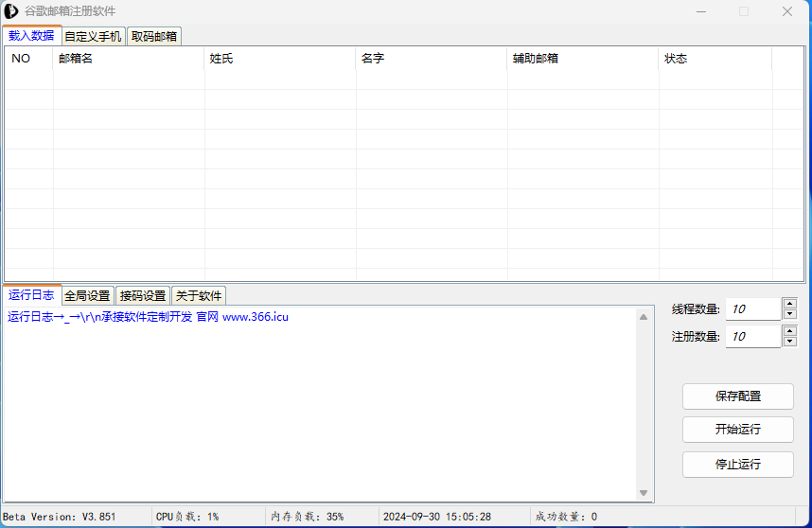Screen dimensions: 812x528
Task: Click the 停止运行 button
Action: 737,465
